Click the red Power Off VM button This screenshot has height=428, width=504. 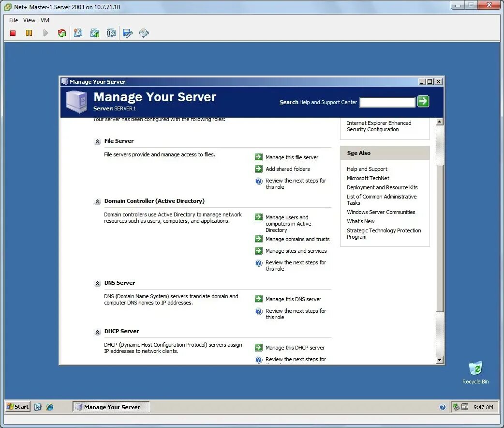tap(13, 33)
